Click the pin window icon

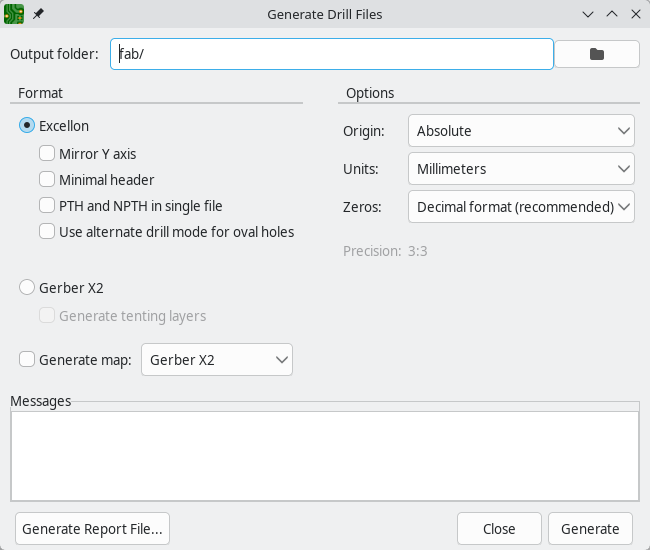pos(39,15)
